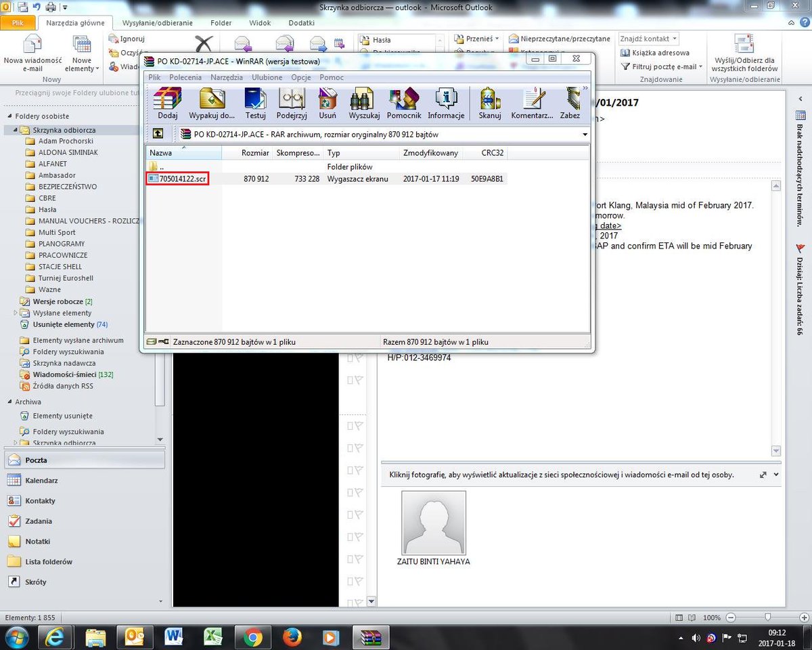
Task: Click WinRAR Testuj icon
Action: pos(255,104)
